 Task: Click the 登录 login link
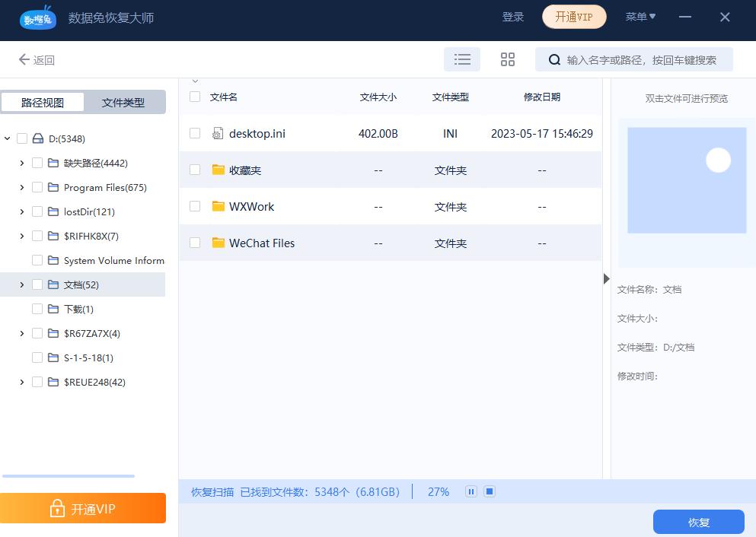pos(513,17)
